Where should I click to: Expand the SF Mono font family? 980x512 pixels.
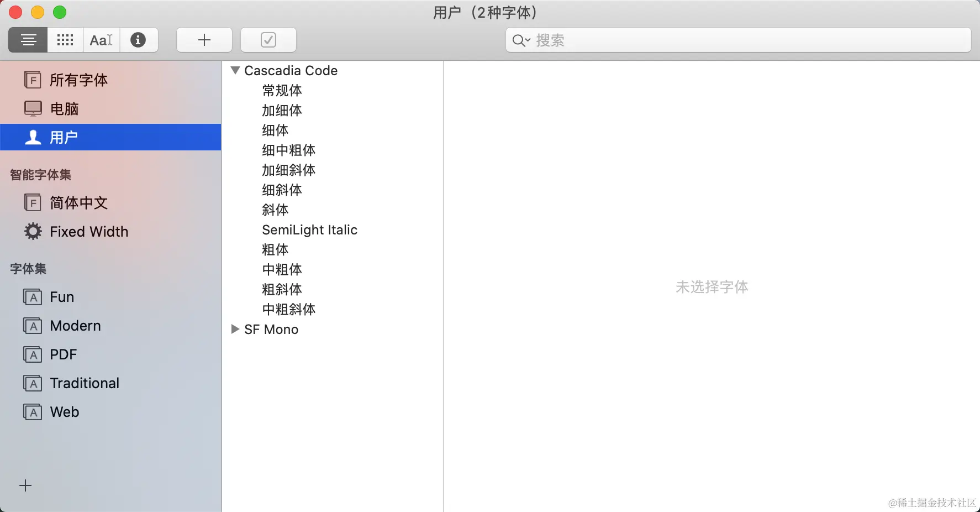pyautogui.click(x=235, y=329)
